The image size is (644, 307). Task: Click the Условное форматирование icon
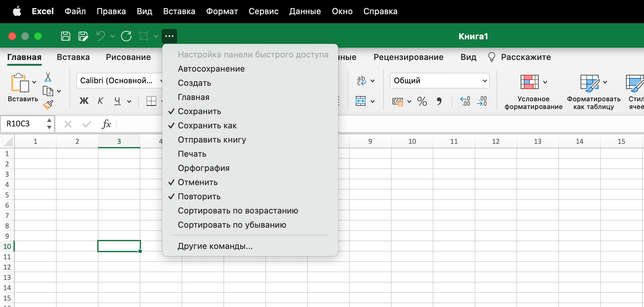click(530, 82)
